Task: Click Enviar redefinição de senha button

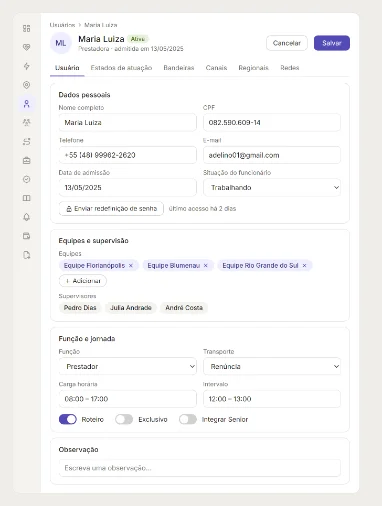Action: point(111,209)
